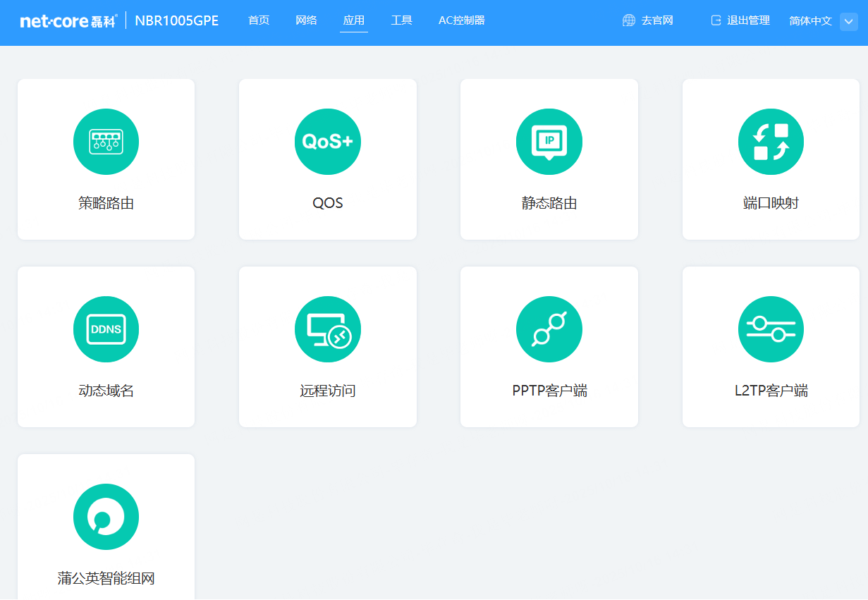Click the 静态路由 static route IP icon

click(x=549, y=142)
